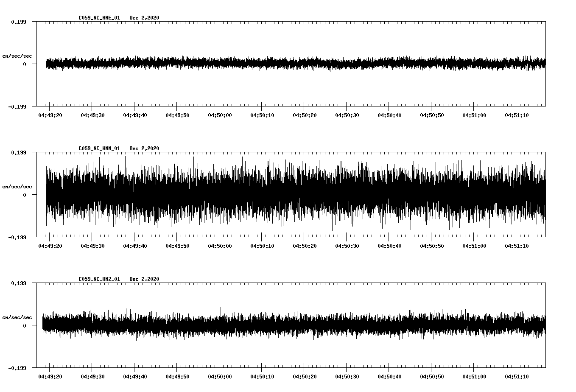Select the C059_NC_HNE_01 channel label
Screen dimensions: 576x392
coord(98,18)
